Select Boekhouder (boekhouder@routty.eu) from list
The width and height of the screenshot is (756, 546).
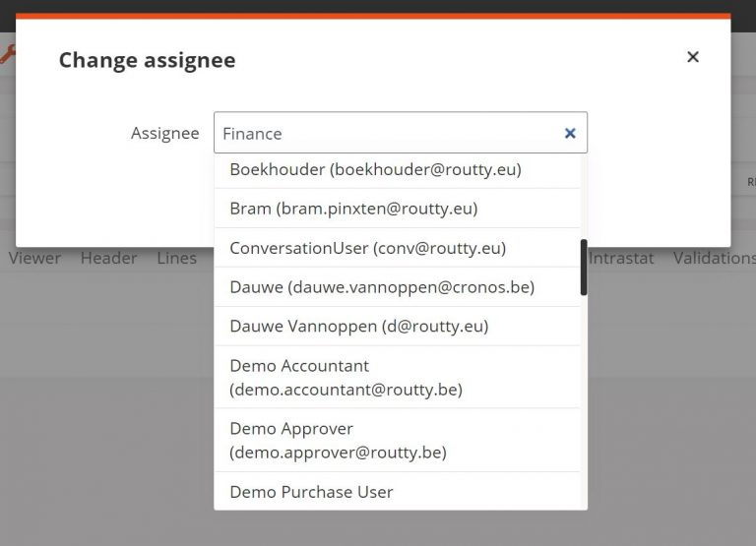(375, 170)
